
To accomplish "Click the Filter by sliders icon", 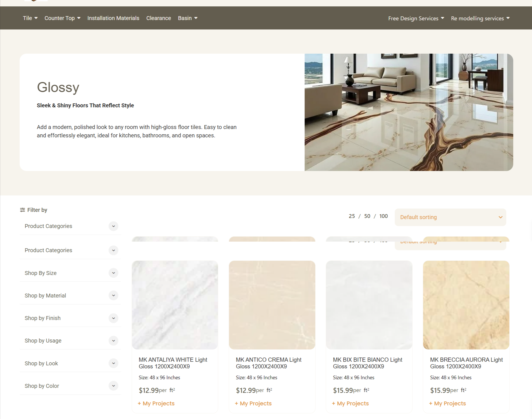I will tap(23, 210).
